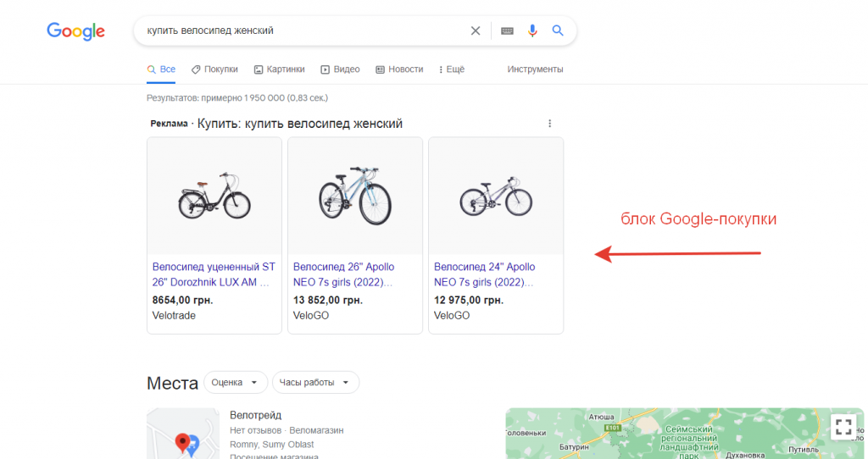This screenshot has height=459, width=868.
Task: Switch to the Покупки tab
Action: (214, 69)
